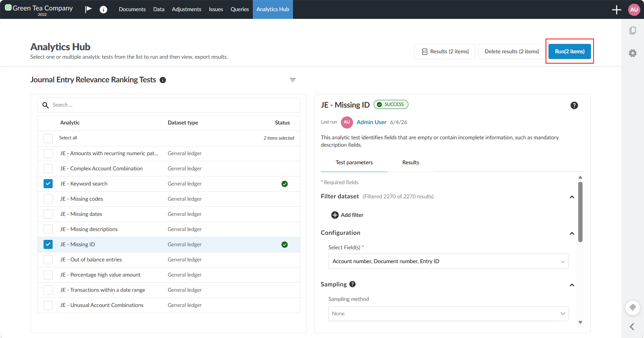
Task: Open the filter icon beside Journal Entry tests
Action: pyautogui.click(x=293, y=80)
